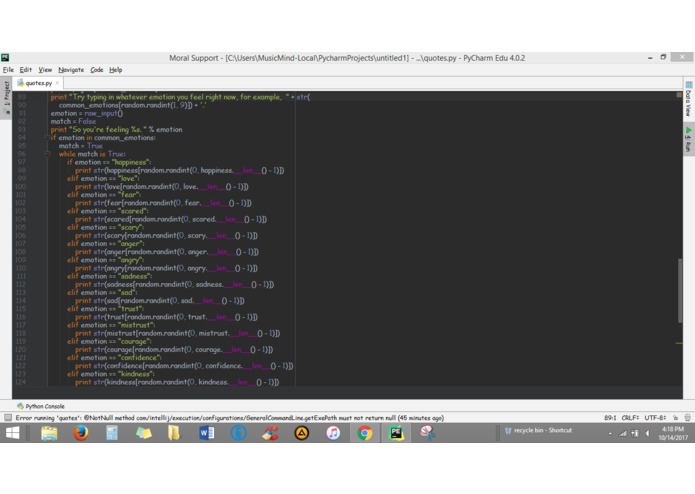Open the CRLF line separator selector

click(630, 418)
